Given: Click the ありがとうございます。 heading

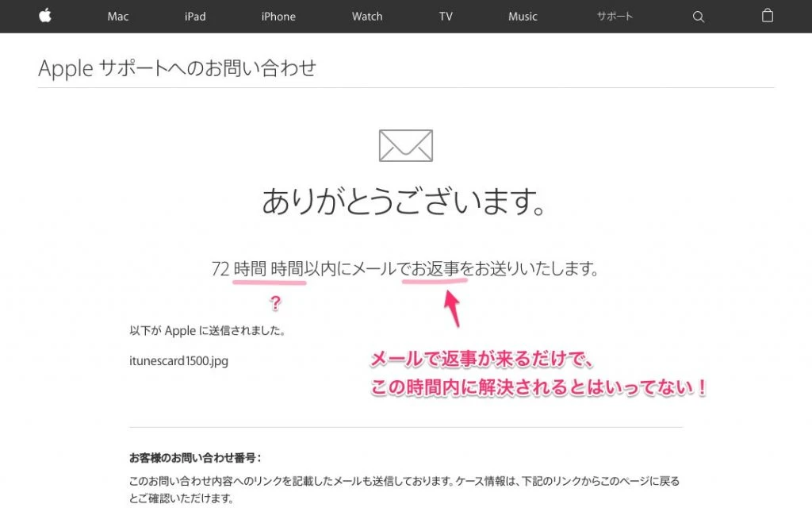Looking at the screenshot, I should (405, 202).
